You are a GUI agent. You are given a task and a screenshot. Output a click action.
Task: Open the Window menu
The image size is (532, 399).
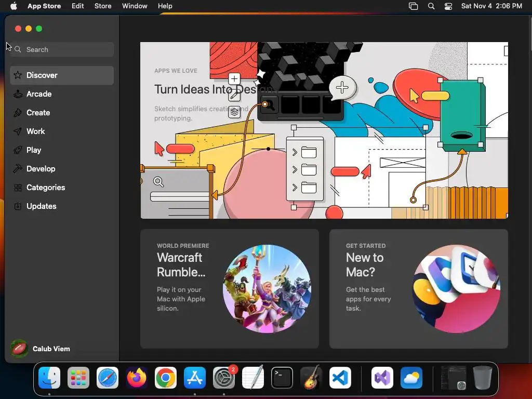(x=135, y=6)
